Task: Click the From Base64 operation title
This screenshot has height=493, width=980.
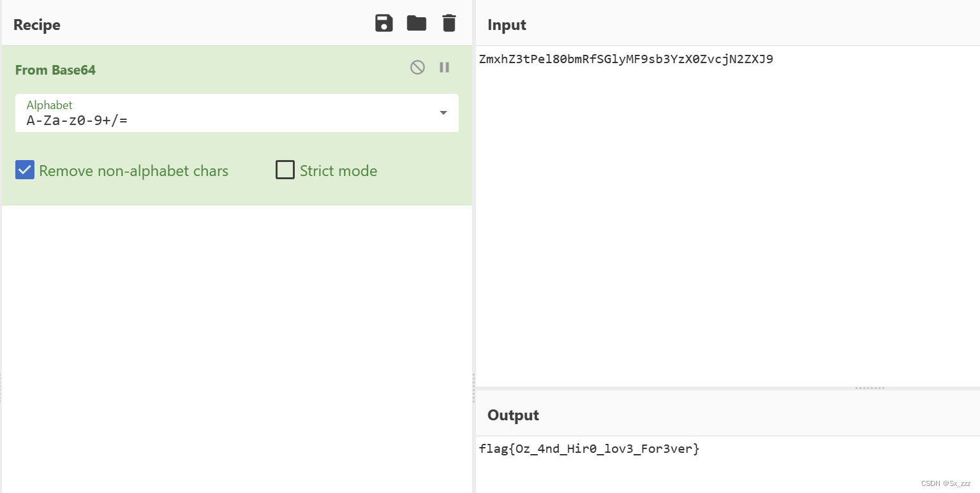Action: tap(56, 70)
